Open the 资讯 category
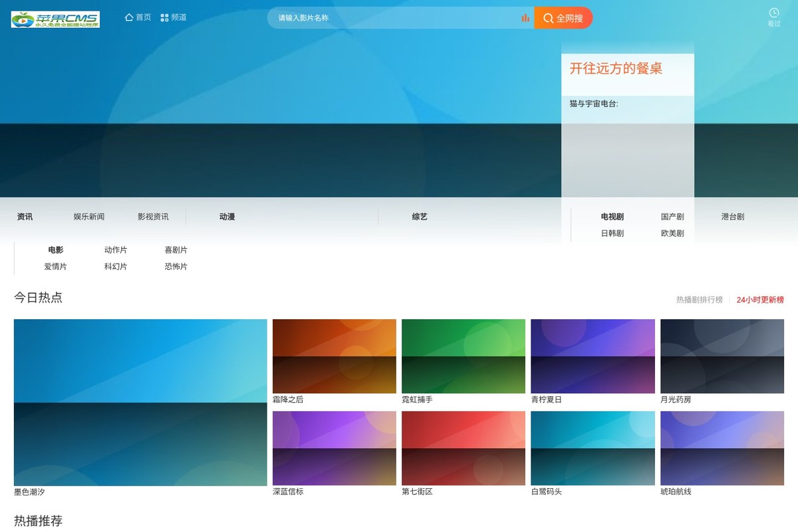798x532 pixels. point(25,217)
